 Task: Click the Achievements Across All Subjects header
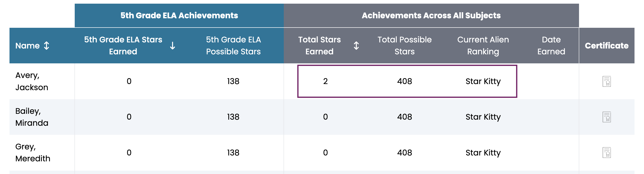(431, 16)
